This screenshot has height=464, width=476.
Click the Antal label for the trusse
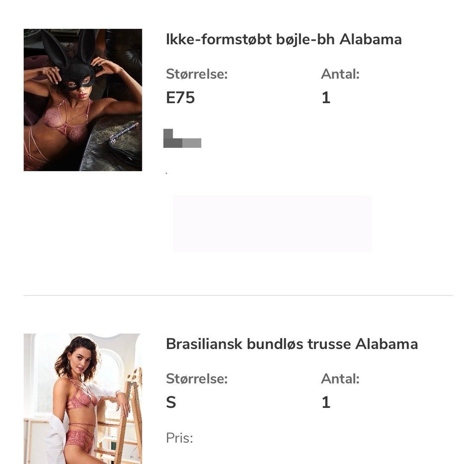pos(340,379)
